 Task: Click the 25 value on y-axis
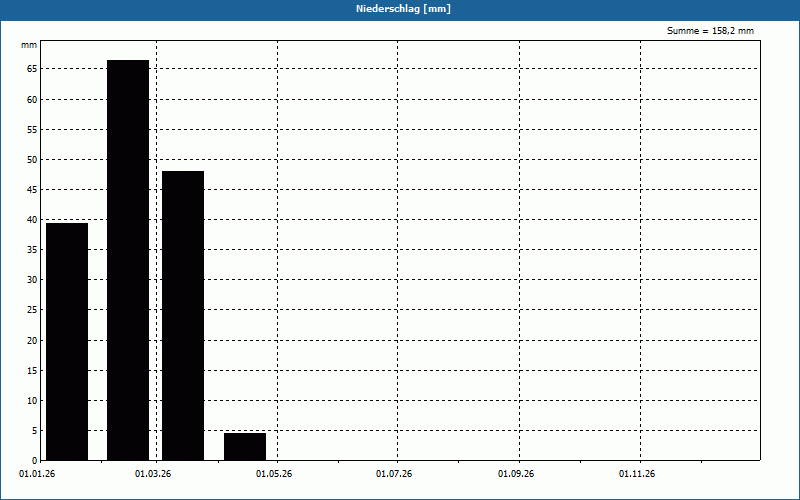pos(32,310)
